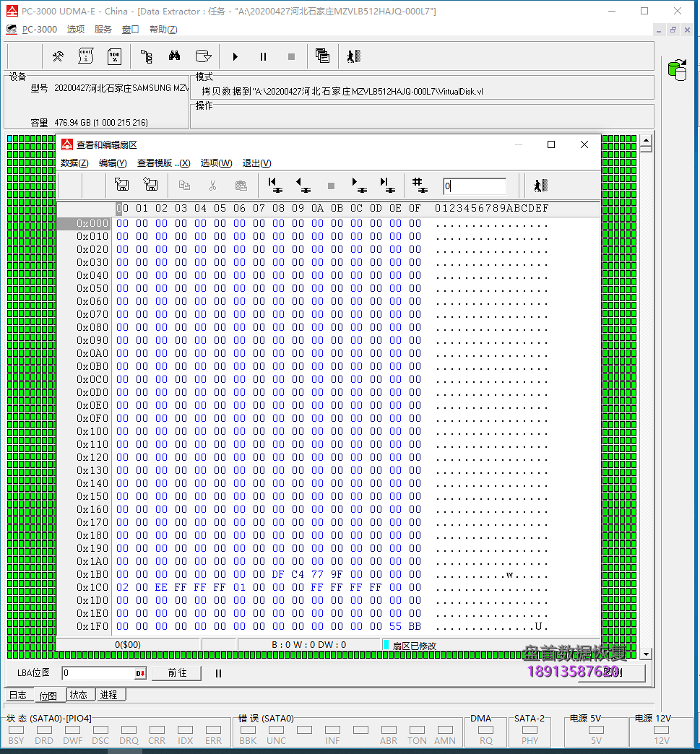Start the task with the play button
700x754 pixels.
(x=236, y=57)
